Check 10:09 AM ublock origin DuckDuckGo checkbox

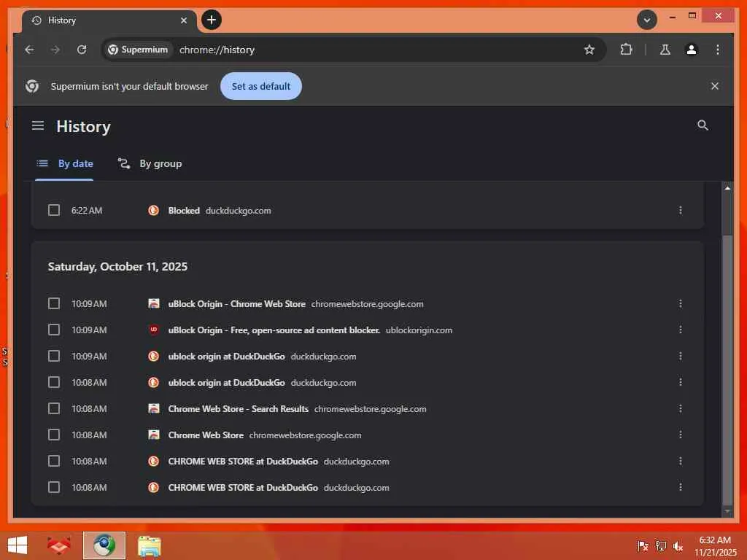[x=54, y=356]
